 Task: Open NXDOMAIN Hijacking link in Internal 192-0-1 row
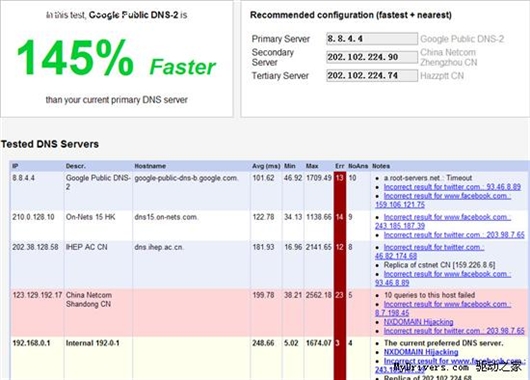pyautogui.click(x=421, y=352)
